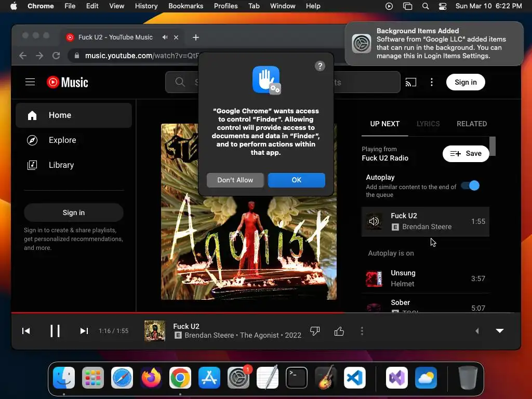Click the Background Items Added notification

434,44
